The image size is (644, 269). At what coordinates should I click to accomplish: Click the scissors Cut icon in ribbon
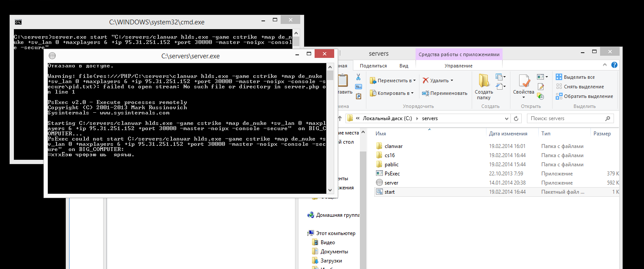point(358,77)
